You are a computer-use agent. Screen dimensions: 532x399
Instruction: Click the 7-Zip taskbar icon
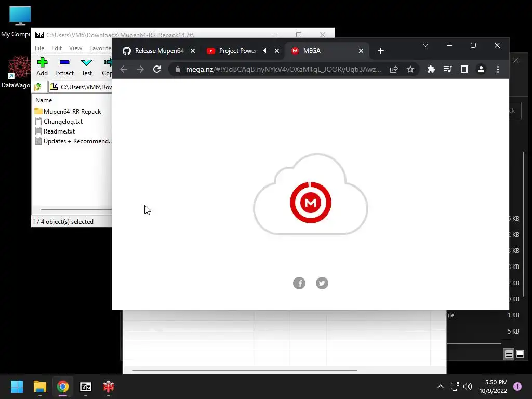tap(86, 387)
